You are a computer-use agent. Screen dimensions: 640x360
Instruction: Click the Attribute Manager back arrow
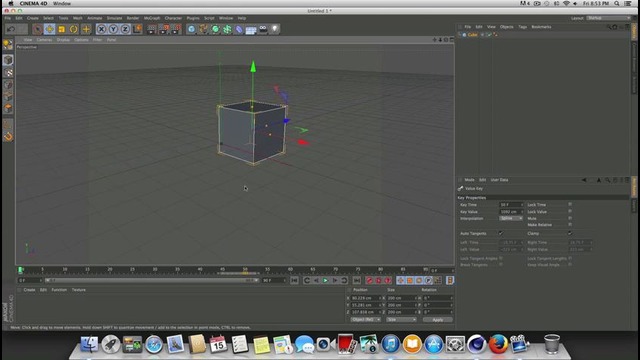pos(584,180)
